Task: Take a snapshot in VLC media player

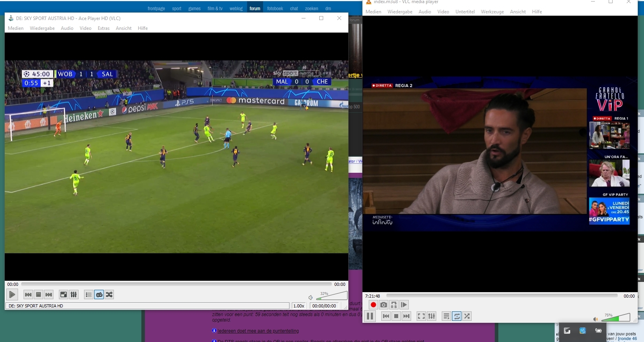Action: click(x=384, y=305)
